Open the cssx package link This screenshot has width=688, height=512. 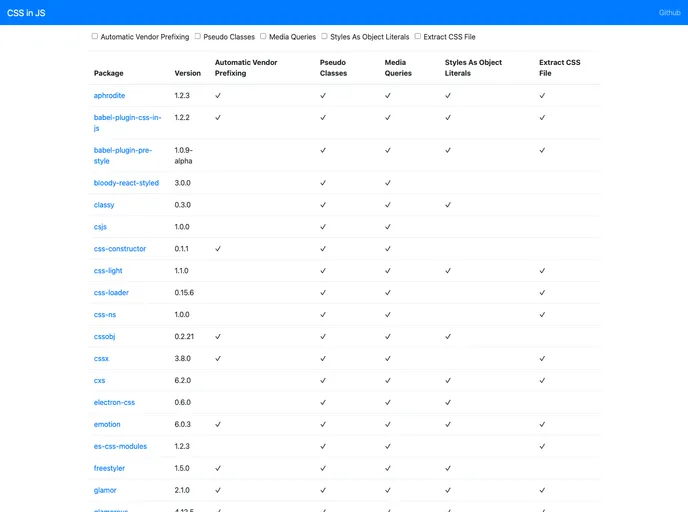(x=101, y=358)
